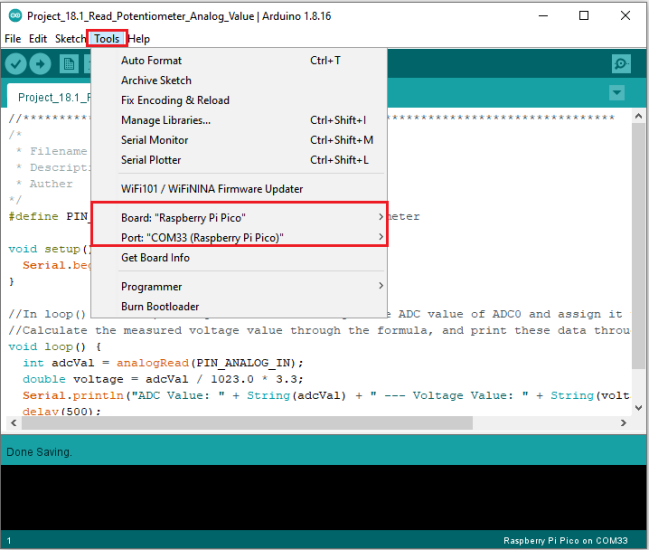The width and height of the screenshot is (650, 550).
Task: Open the tab options dropdown arrow
Action: pos(617,92)
